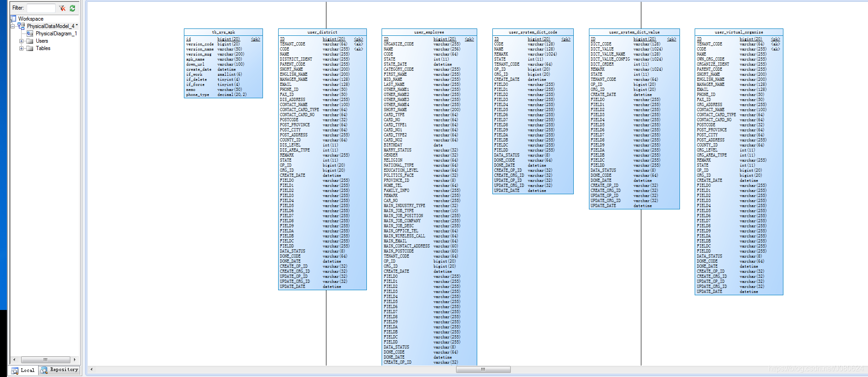Click MARRY_STATUS column in user_employee
This screenshot has width=868, height=377.
click(397, 150)
